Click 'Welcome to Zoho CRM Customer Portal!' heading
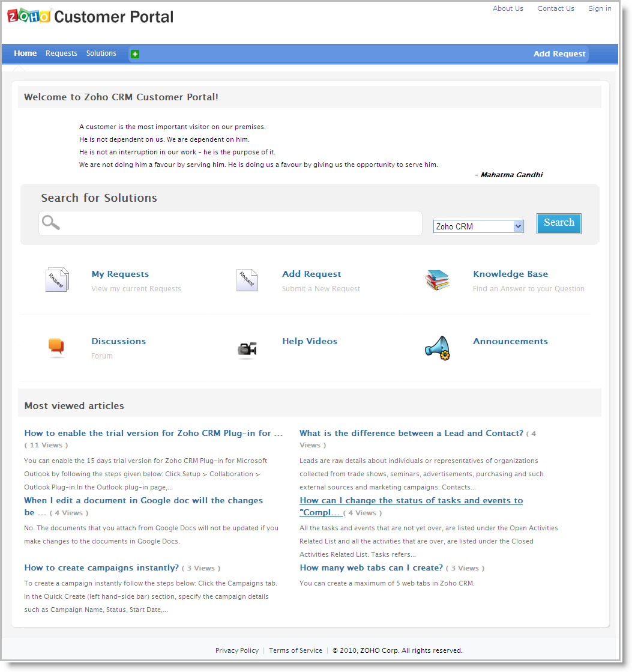632x672 pixels. (121, 97)
